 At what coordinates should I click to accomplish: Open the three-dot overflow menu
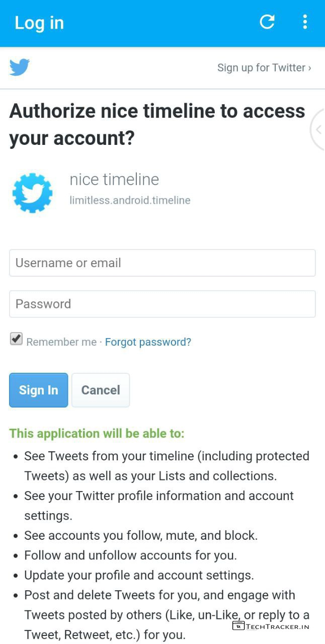[305, 22]
